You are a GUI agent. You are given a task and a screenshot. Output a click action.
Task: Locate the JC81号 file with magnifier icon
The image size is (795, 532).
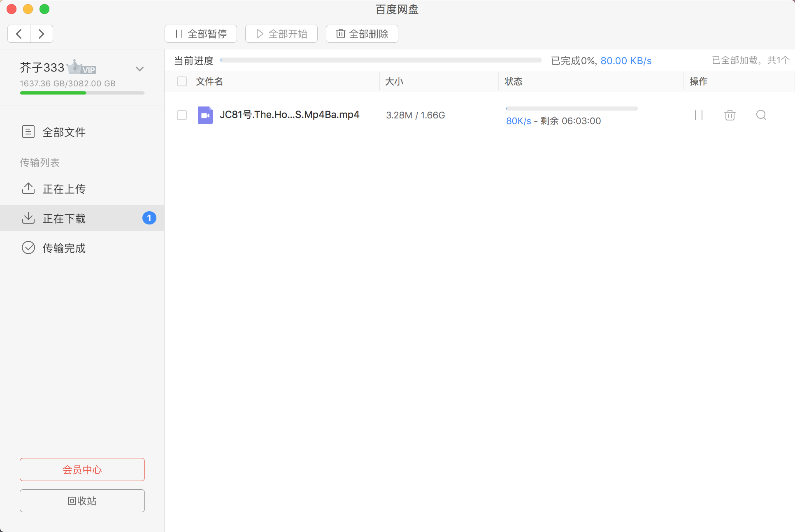coord(761,115)
